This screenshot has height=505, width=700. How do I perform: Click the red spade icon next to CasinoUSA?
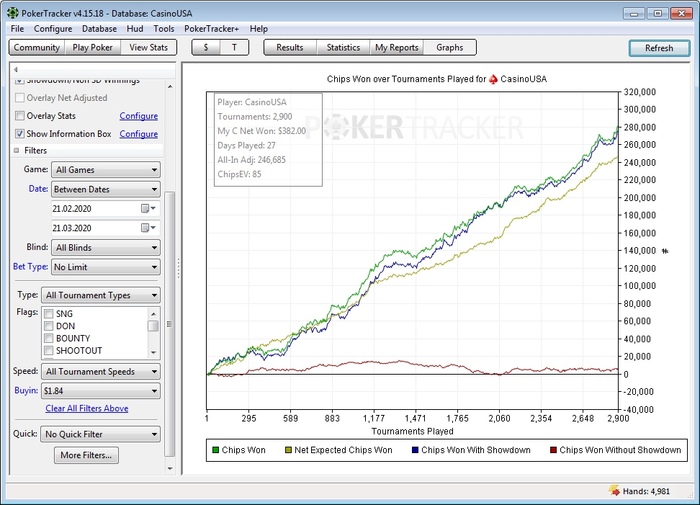tap(493, 79)
